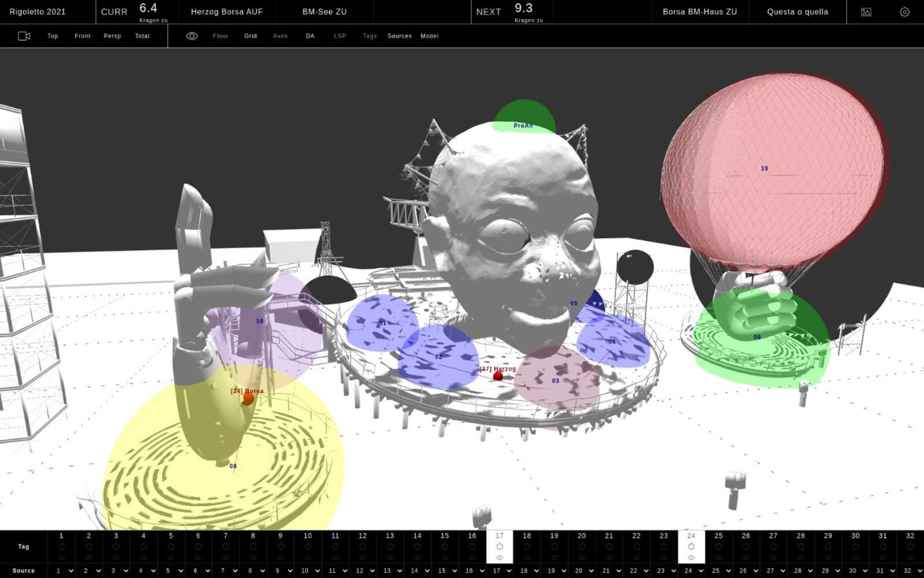Click the Herzog Borsa AUF cue button
924x578 pixels.
pyautogui.click(x=227, y=12)
